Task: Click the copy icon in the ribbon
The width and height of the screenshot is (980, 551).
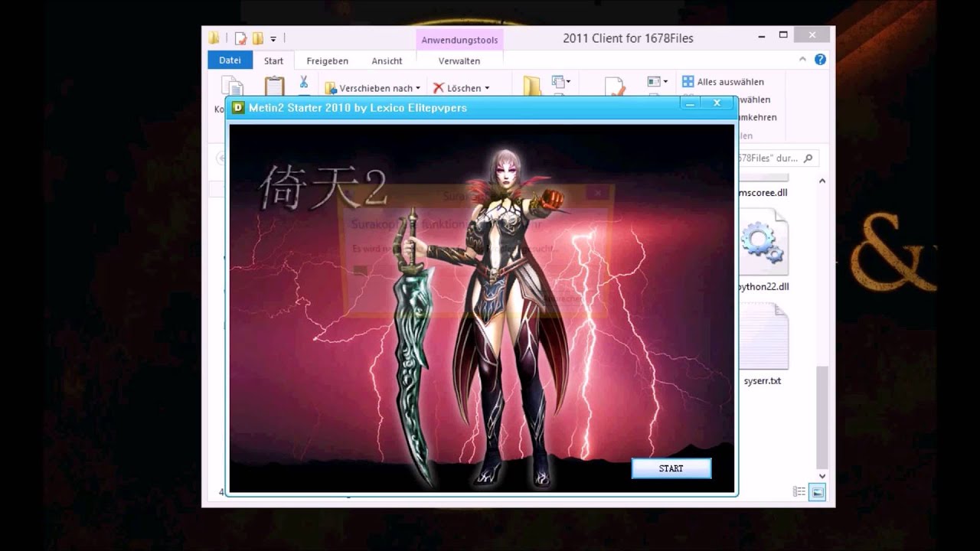Action: [x=232, y=86]
